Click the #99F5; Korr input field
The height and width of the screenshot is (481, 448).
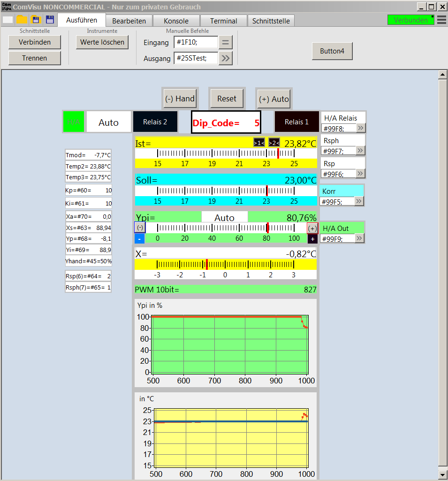(337, 201)
